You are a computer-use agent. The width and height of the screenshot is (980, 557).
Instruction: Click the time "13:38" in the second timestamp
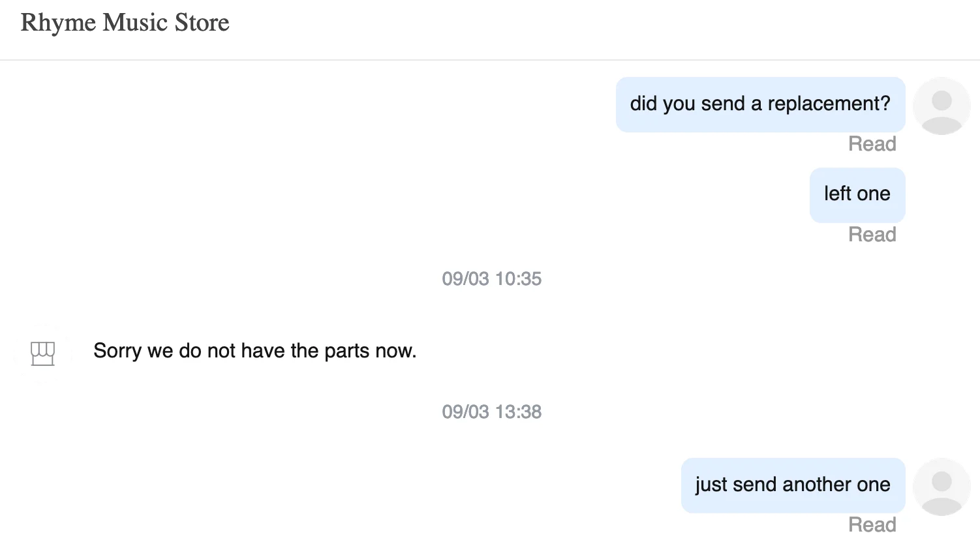click(x=518, y=412)
